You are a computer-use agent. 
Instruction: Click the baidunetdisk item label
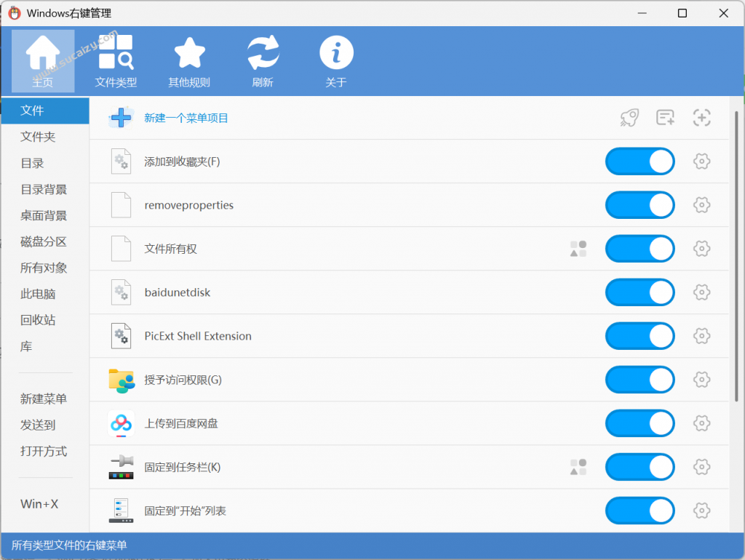coord(178,292)
